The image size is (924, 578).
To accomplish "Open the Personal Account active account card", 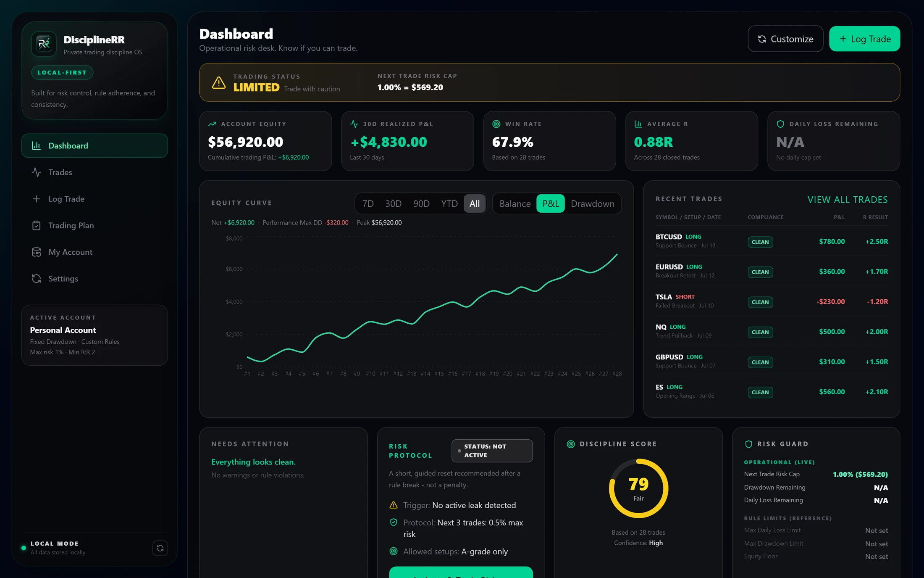I will click(x=94, y=335).
